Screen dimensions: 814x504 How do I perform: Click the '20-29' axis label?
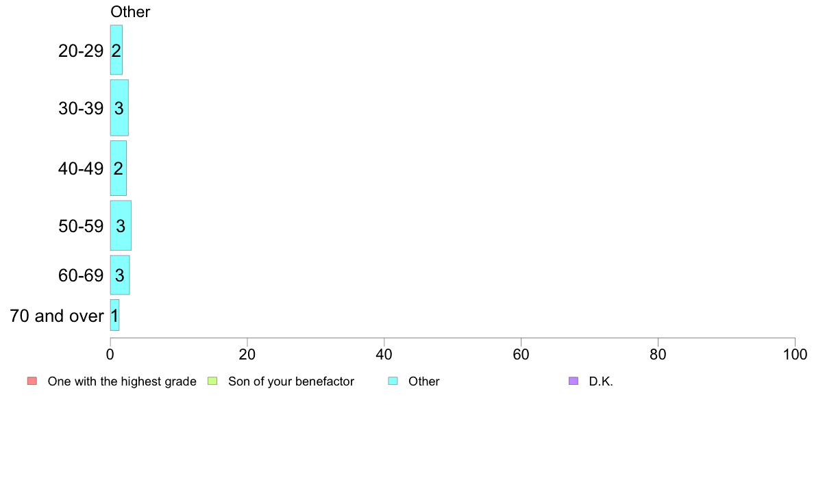coord(81,51)
